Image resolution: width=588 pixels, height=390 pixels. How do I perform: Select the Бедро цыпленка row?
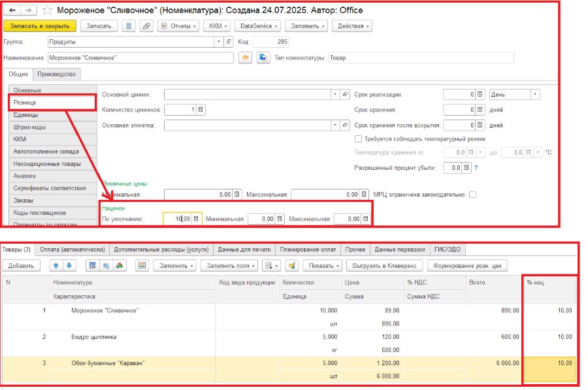[289, 343]
